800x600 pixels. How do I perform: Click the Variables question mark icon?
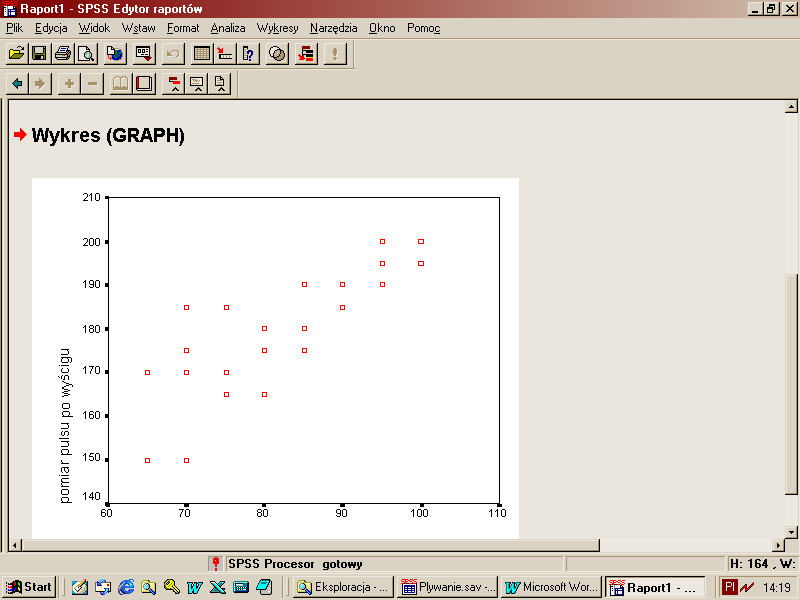[249, 53]
